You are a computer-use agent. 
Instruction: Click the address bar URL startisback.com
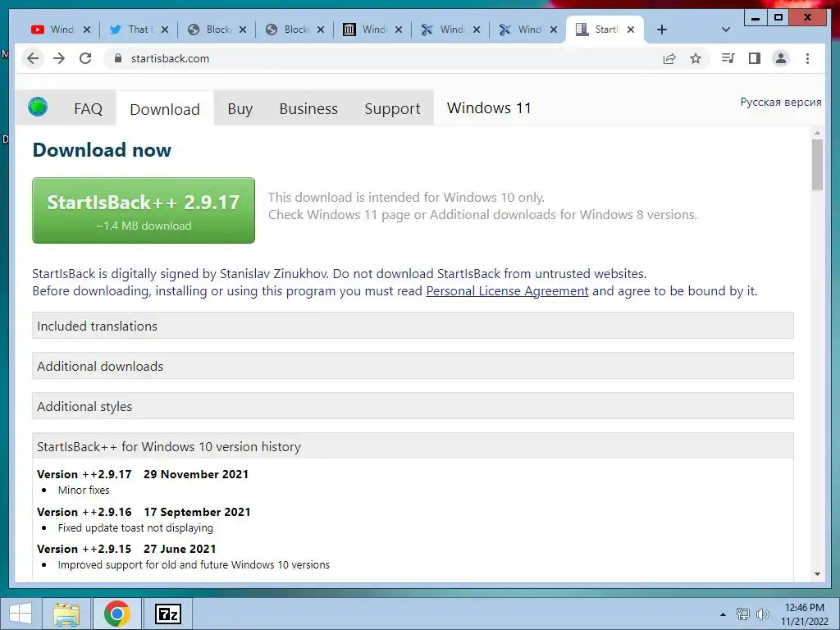click(x=170, y=58)
